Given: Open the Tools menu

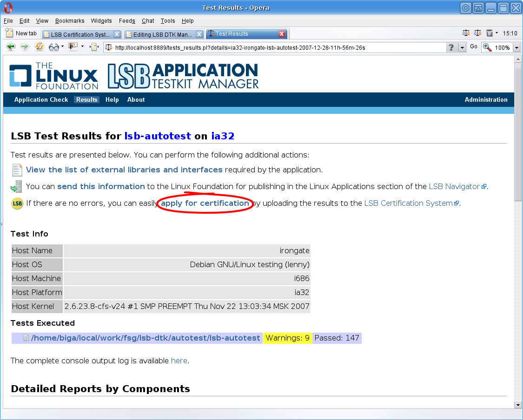Looking at the screenshot, I should [x=168, y=20].
